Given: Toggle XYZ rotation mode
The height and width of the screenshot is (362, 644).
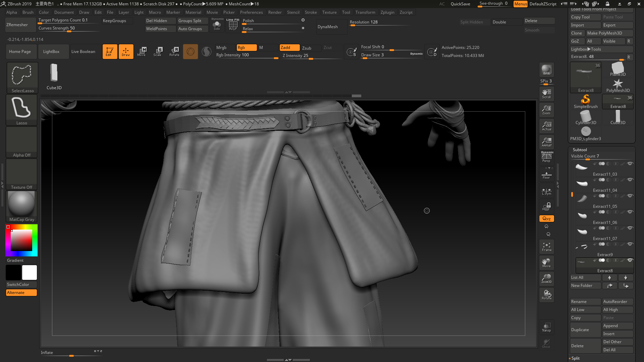Looking at the screenshot, I should click(x=546, y=219).
